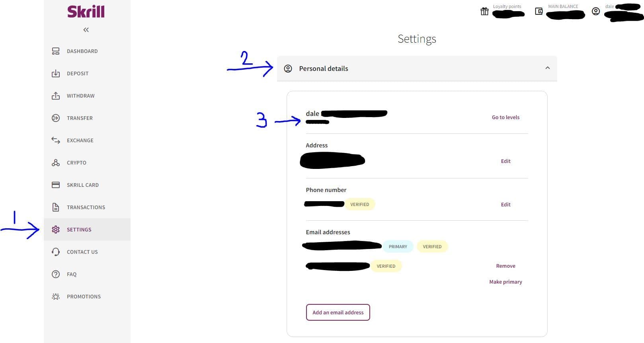The height and width of the screenshot is (343, 644).
Task: Open the profile avatar icon at top right
Action: [x=596, y=11]
